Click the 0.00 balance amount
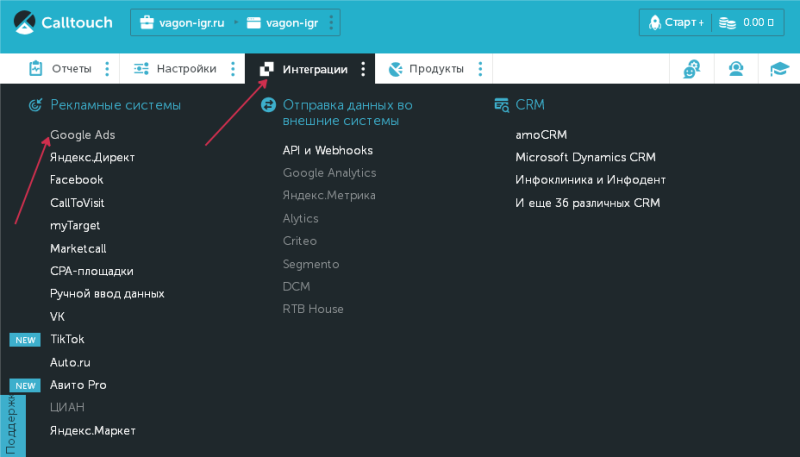Image resolution: width=800 pixels, height=457 pixels. (x=758, y=22)
